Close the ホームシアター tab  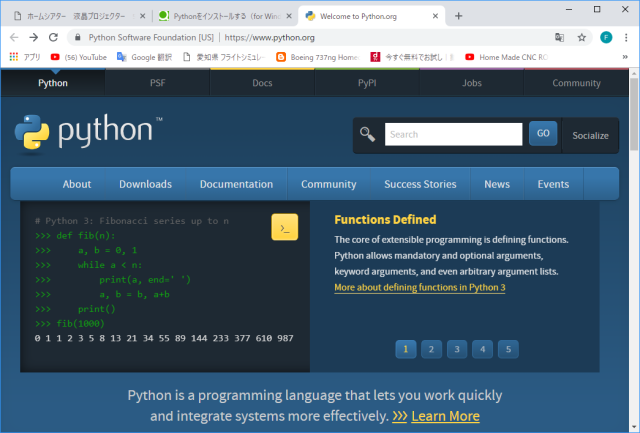pos(142,16)
